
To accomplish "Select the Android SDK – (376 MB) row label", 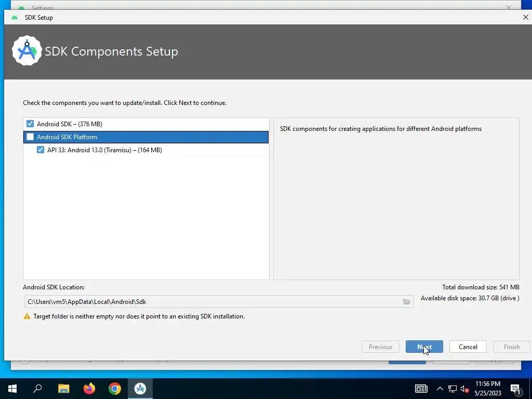I will [70, 124].
